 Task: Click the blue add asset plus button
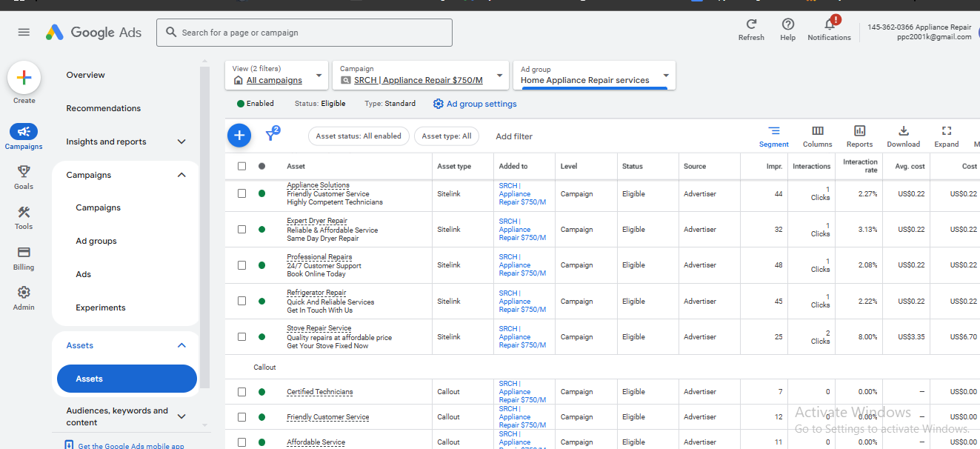click(x=239, y=135)
